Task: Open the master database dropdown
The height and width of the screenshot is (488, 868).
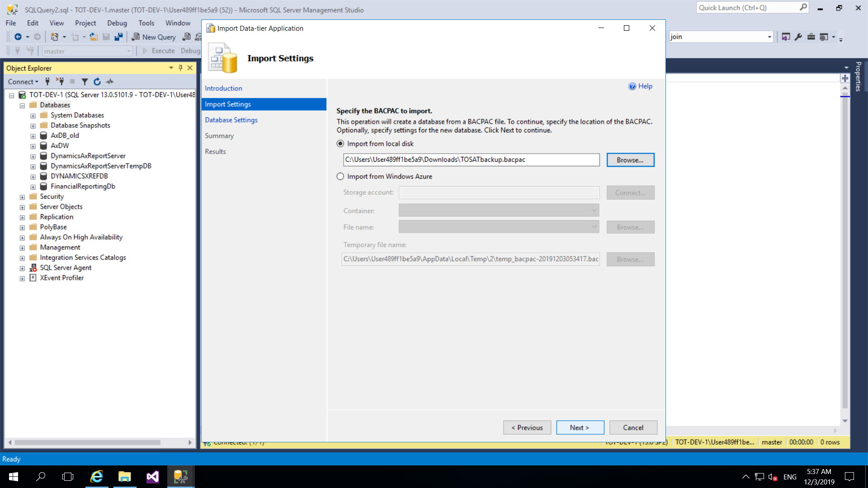Action: pyautogui.click(x=129, y=51)
